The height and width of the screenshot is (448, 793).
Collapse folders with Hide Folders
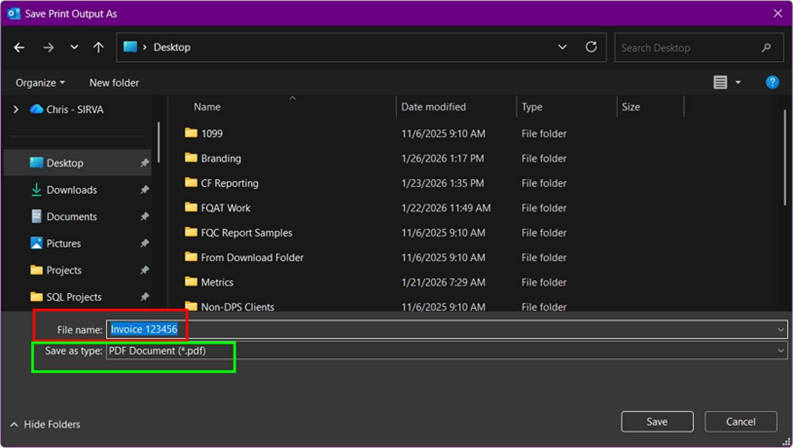pos(46,425)
